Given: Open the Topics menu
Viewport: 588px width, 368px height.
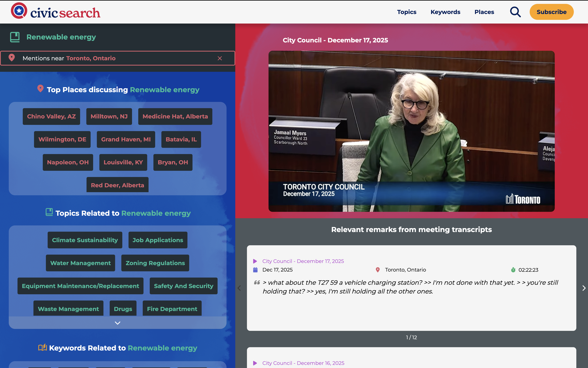Looking at the screenshot, I should coord(407,12).
